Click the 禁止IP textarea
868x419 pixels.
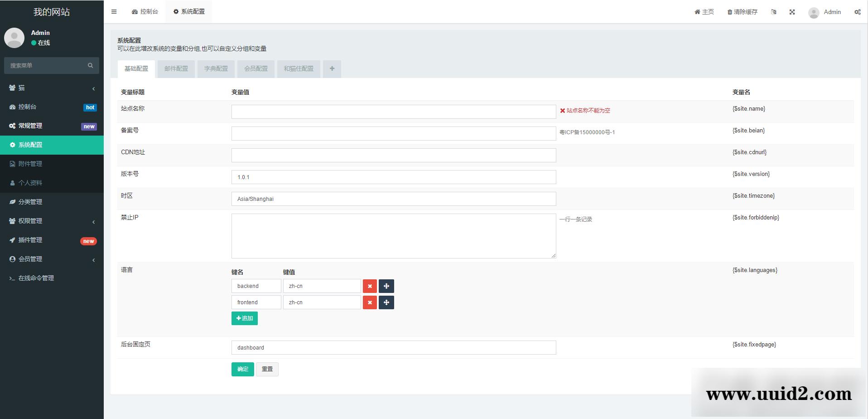point(393,236)
